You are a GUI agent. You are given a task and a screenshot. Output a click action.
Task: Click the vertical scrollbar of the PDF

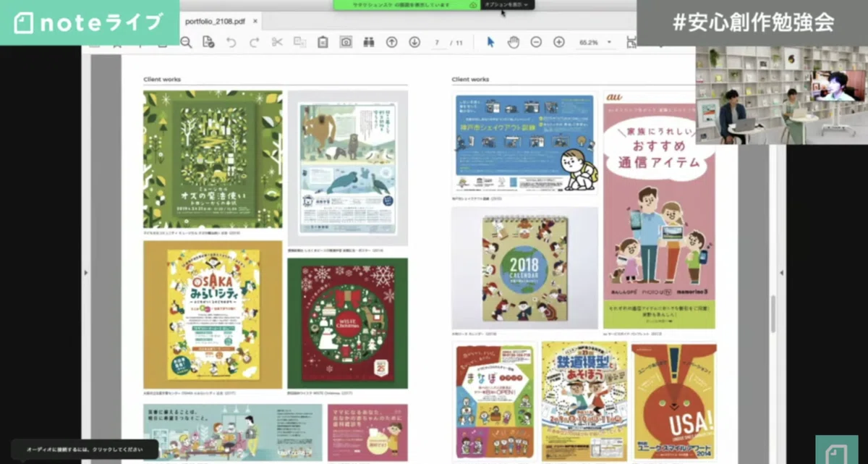pyautogui.click(x=772, y=313)
